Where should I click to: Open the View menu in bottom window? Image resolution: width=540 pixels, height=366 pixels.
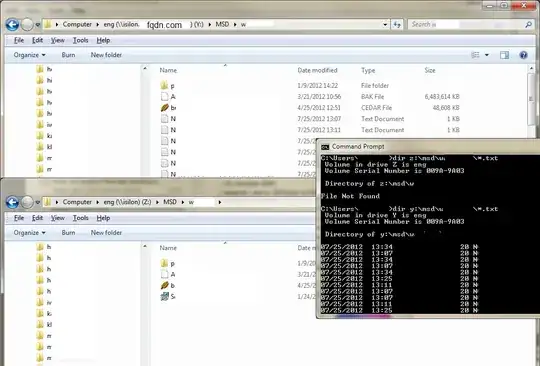(x=58, y=218)
